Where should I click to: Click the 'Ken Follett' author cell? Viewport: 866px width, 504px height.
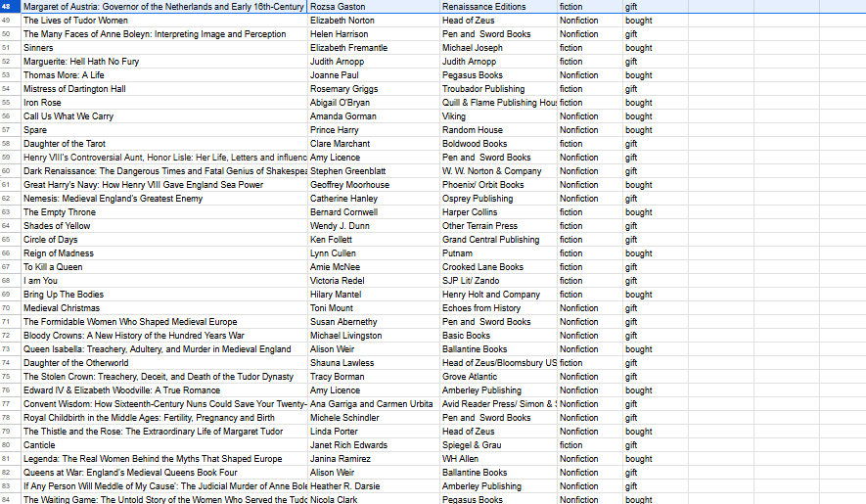pos(330,240)
